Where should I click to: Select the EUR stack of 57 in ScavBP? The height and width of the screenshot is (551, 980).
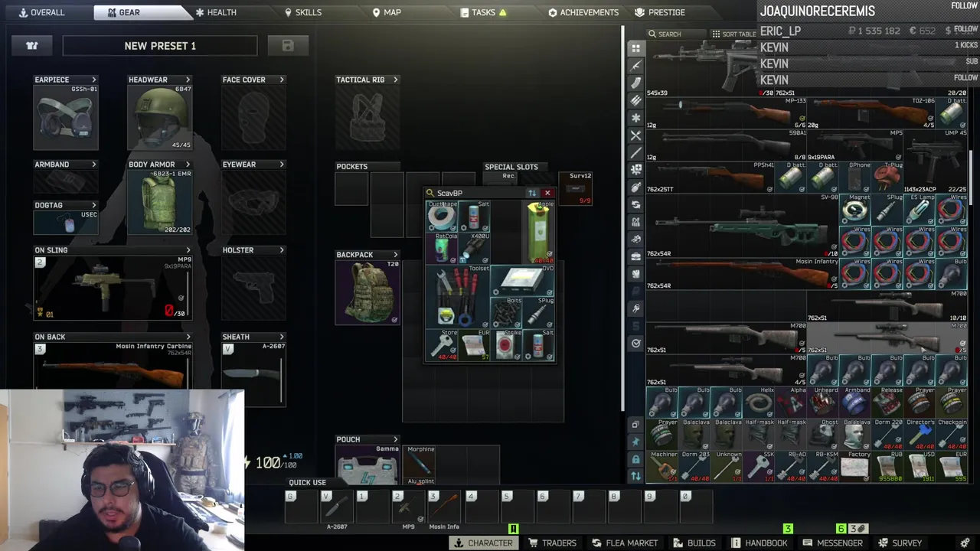click(x=474, y=345)
